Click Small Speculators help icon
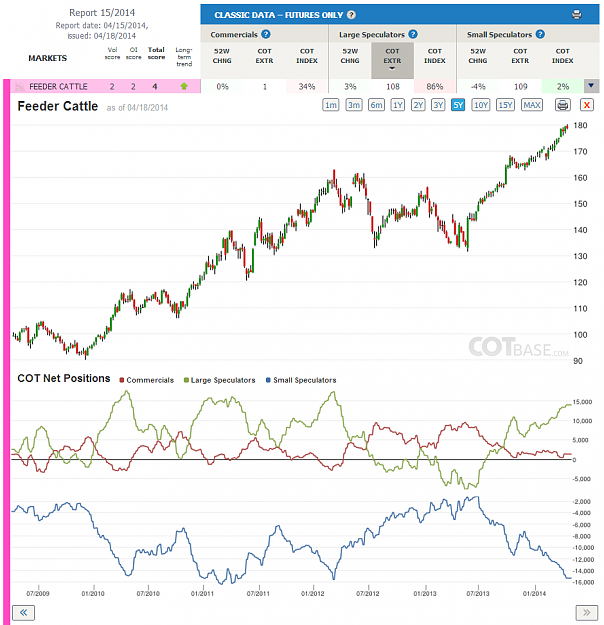The height and width of the screenshot is (625, 604). click(x=540, y=34)
